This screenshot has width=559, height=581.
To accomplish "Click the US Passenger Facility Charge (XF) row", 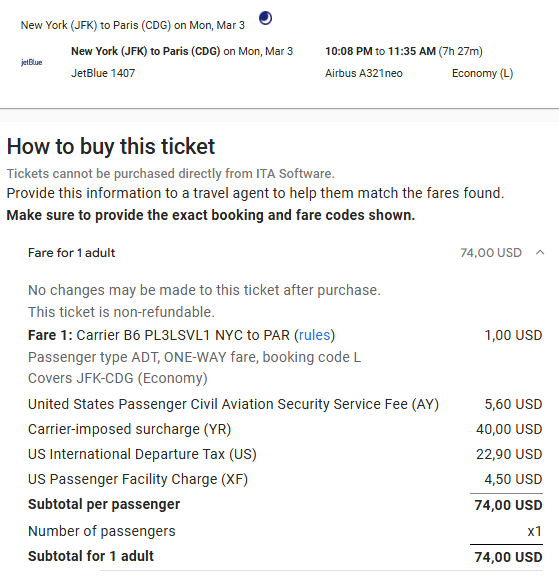I will tap(285, 479).
